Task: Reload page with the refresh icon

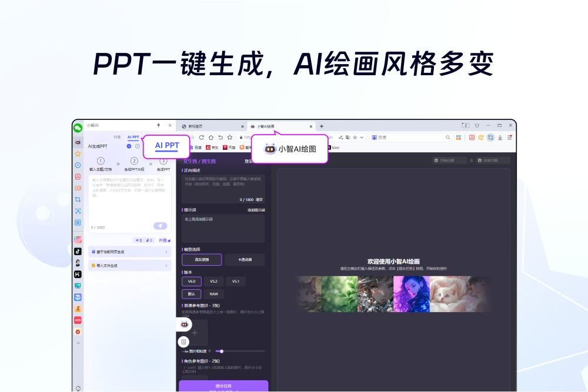Action: [x=201, y=138]
